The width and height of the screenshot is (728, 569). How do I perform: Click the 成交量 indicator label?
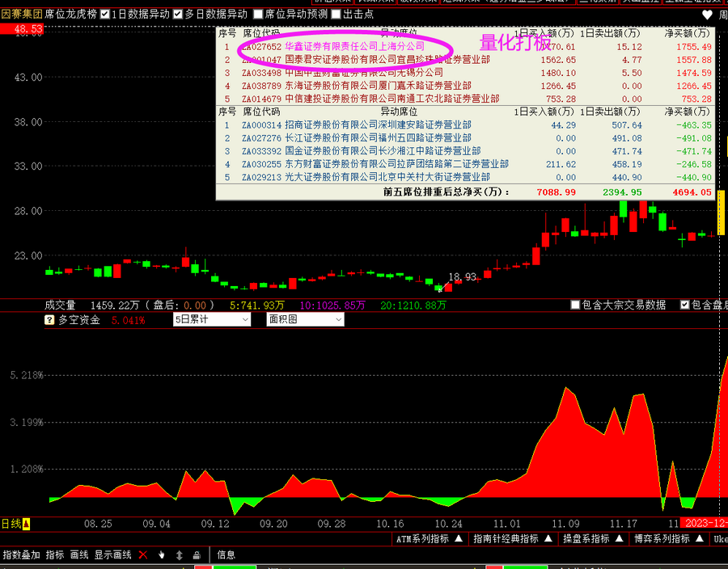coord(60,306)
